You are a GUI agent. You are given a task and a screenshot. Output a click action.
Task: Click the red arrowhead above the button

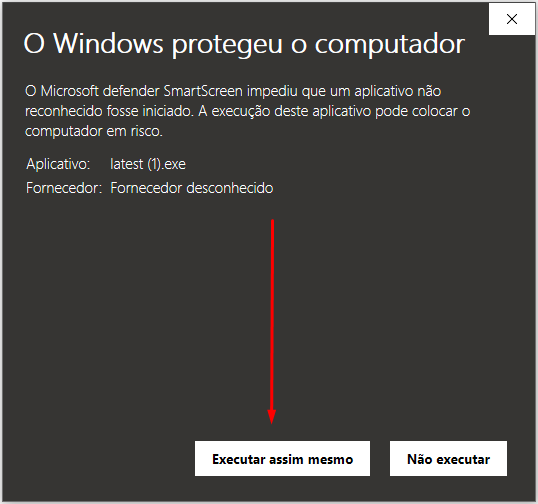[272, 416]
